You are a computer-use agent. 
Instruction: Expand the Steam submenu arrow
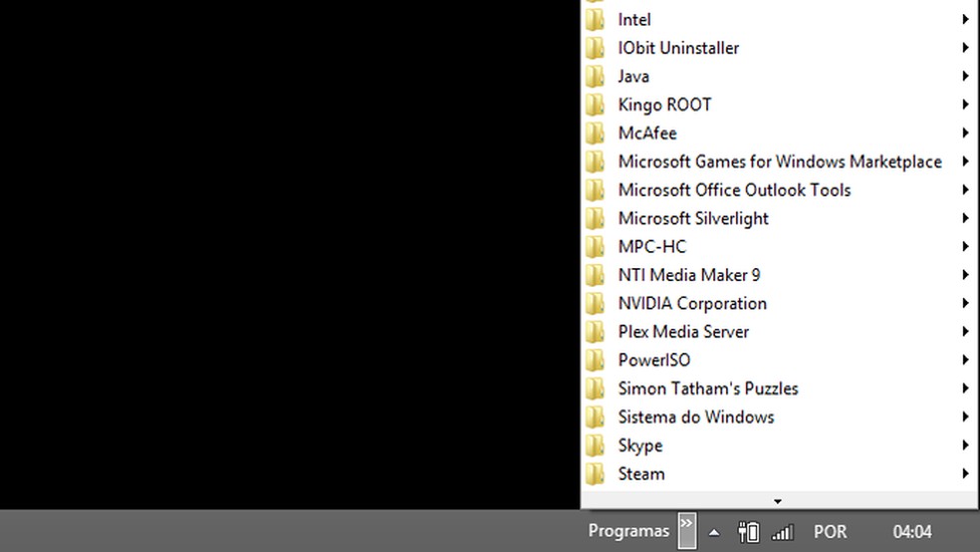966,474
